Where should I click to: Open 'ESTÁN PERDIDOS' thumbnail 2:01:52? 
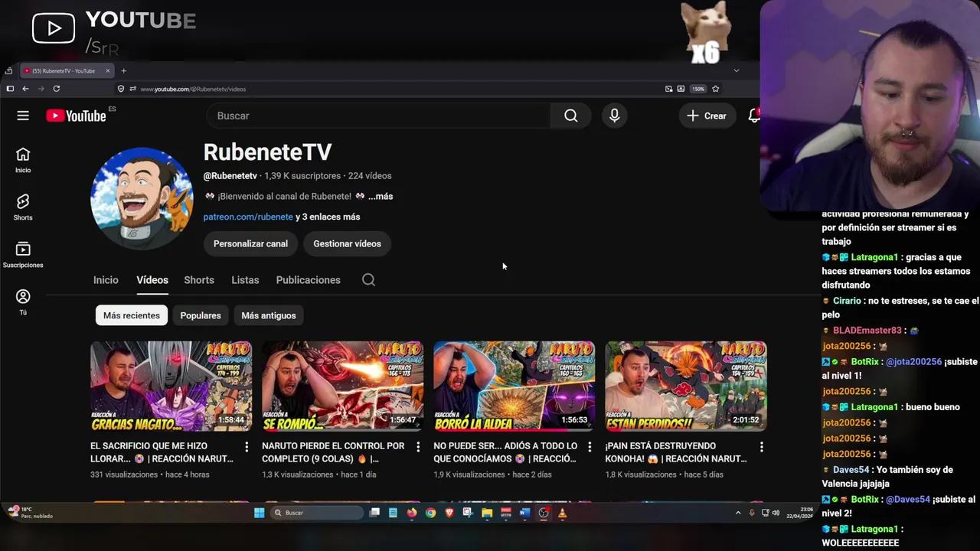[x=686, y=386]
